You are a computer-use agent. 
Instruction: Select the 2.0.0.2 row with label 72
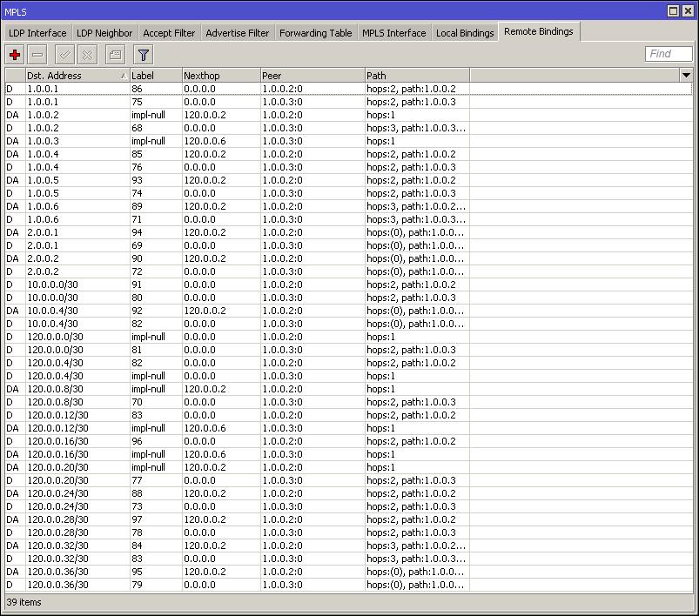(x=348, y=271)
